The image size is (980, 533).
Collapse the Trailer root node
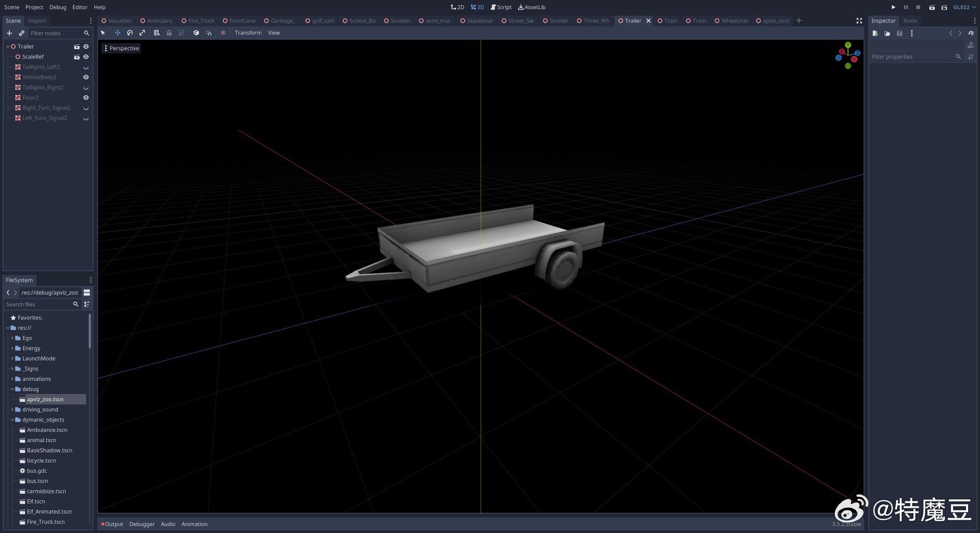click(x=8, y=46)
